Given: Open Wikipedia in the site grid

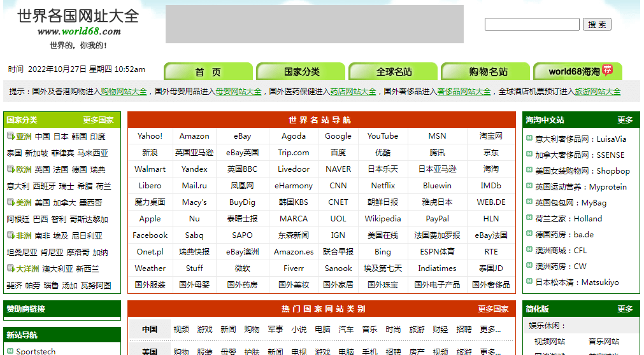Looking at the screenshot, I should 383,219.
